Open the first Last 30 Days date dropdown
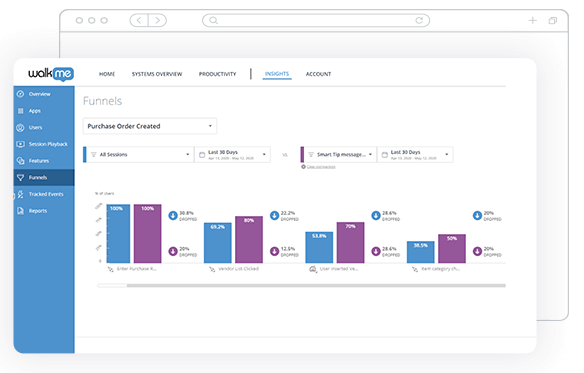This screenshot has width=584, height=373. [232, 154]
